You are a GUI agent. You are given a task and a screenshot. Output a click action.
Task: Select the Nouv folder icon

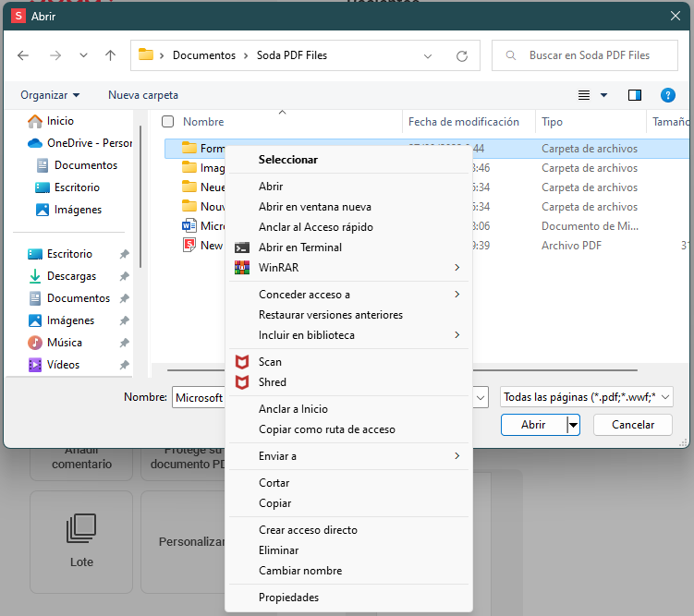pos(189,207)
